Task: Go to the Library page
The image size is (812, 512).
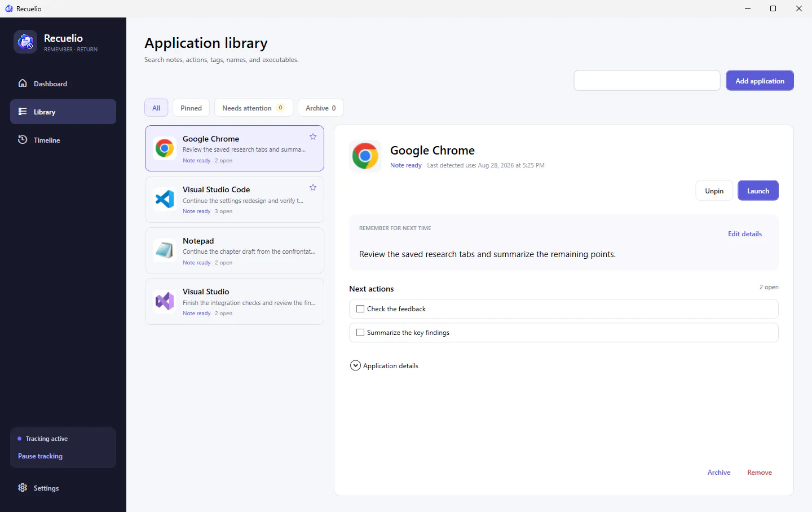Action: click(x=63, y=112)
